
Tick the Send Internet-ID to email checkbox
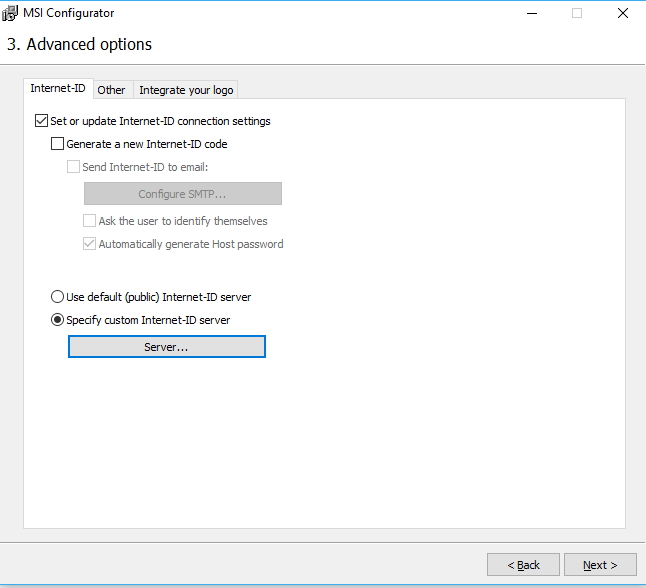73,167
